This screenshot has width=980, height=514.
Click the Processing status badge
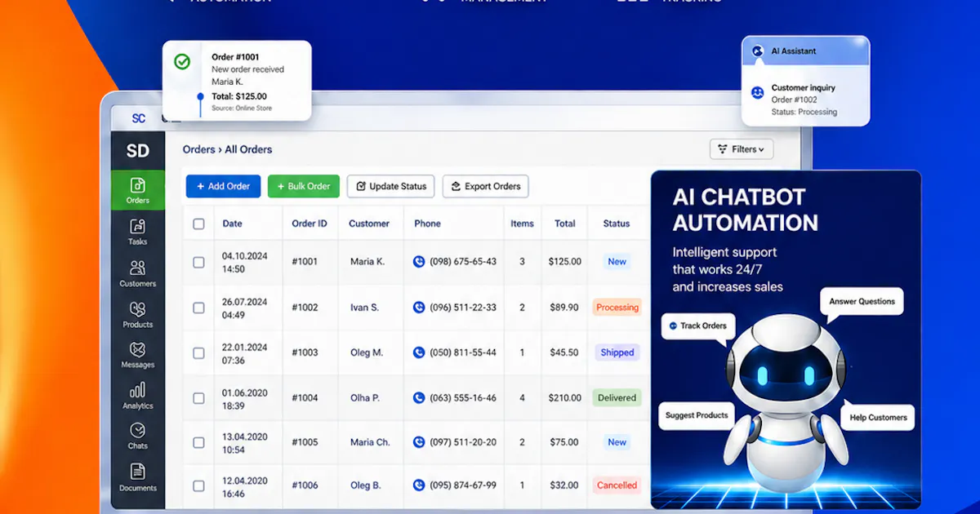tap(617, 308)
